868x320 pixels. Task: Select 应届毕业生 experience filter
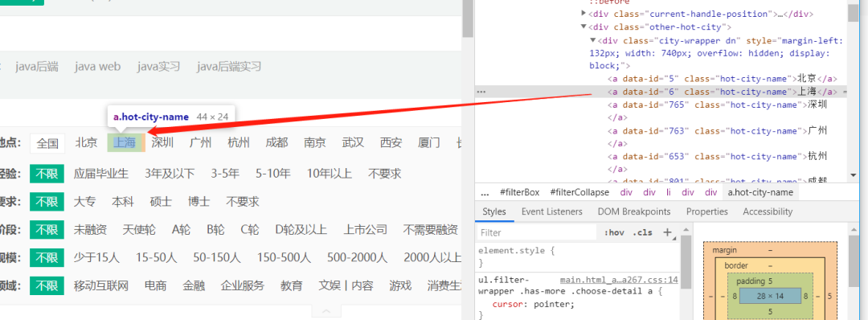(x=100, y=174)
